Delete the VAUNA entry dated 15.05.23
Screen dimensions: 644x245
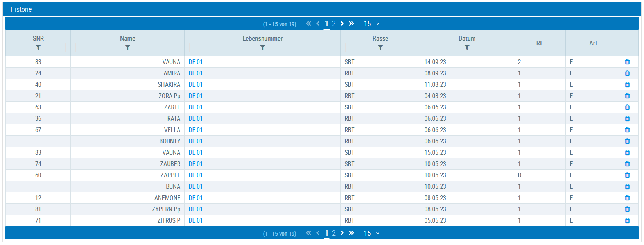pos(627,152)
